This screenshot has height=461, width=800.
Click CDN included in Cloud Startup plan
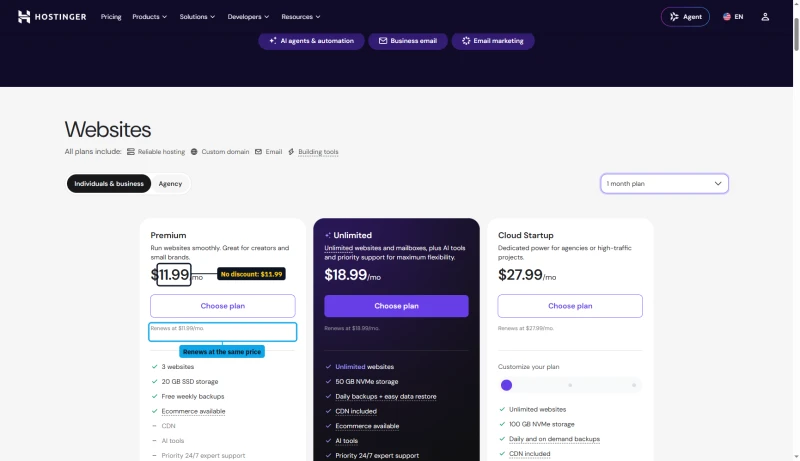[x=530, y=454]
